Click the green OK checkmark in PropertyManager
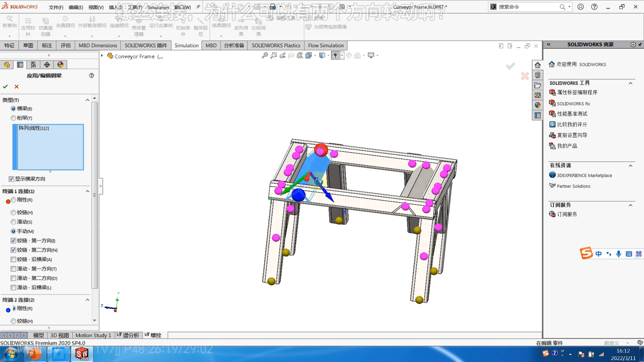Viewport: 644px width, 362px height. click(x=5, y=87)
